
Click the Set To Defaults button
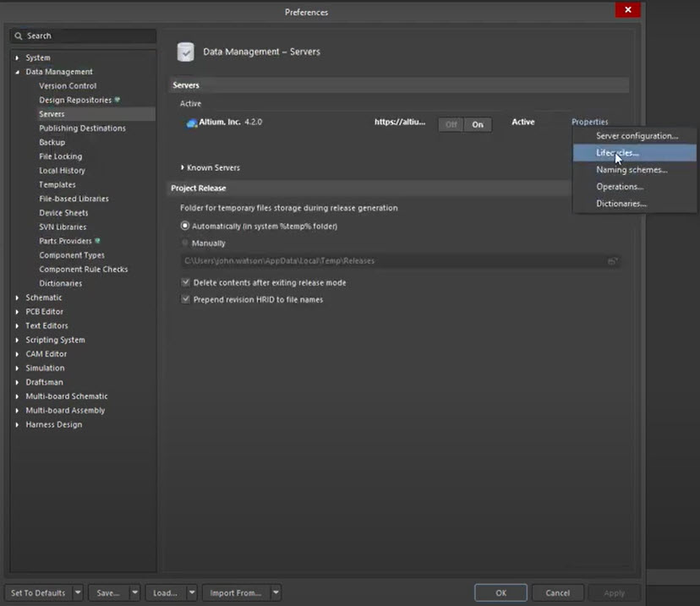tap(37, 592)
